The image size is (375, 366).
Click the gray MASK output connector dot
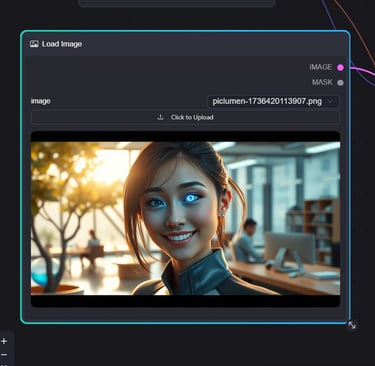[x=340, y=83]
